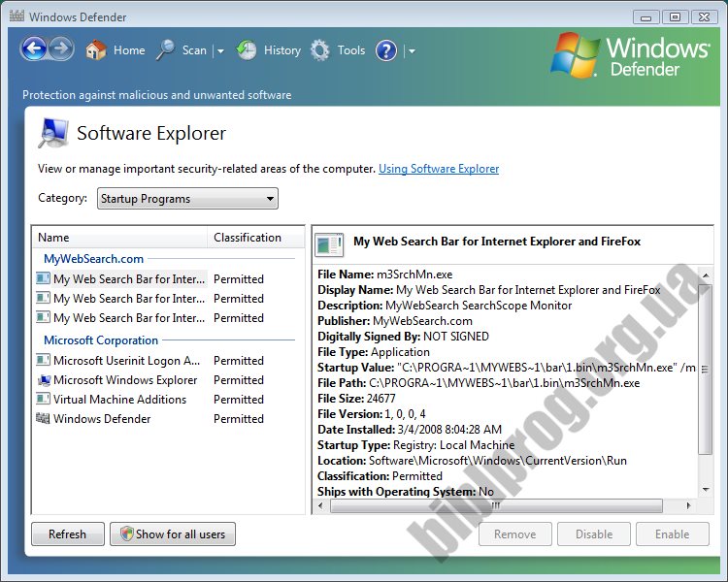
Task: Open the Home menu label
Action: coord(129,50)
